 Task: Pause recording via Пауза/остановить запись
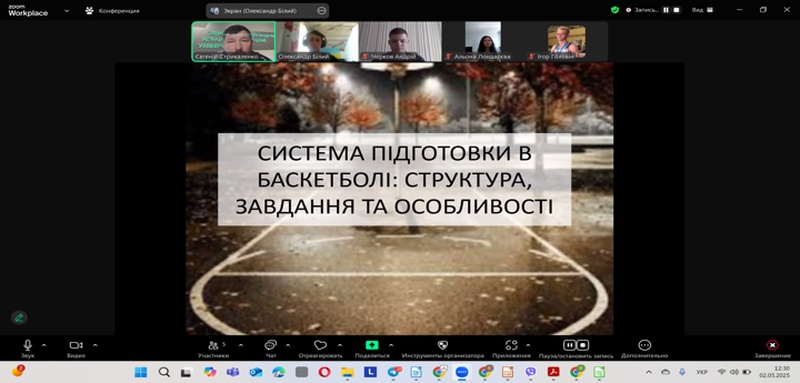(576, 349)
